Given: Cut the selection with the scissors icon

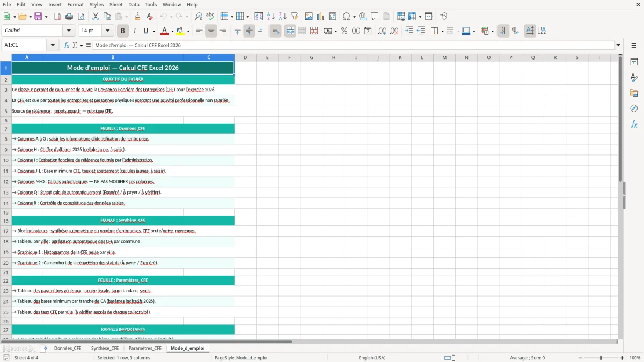Looking at the screenshot, I should 96,17.
